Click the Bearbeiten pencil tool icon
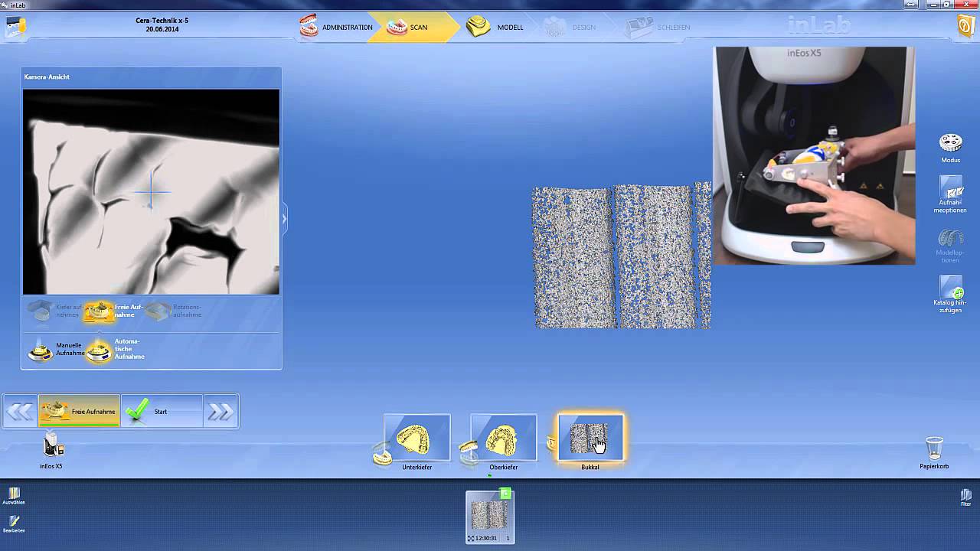 (14, 524)
